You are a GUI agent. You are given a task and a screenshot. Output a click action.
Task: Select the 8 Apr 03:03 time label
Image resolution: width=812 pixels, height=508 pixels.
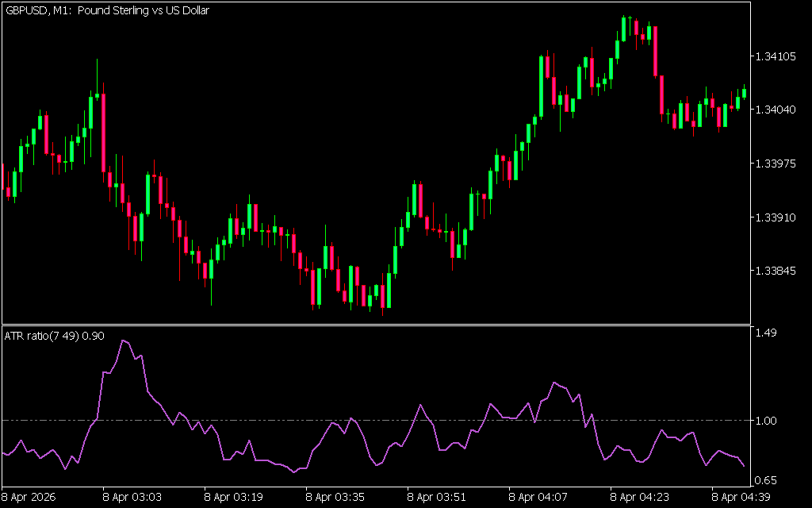pyautogui.click(x=132, y=498)
